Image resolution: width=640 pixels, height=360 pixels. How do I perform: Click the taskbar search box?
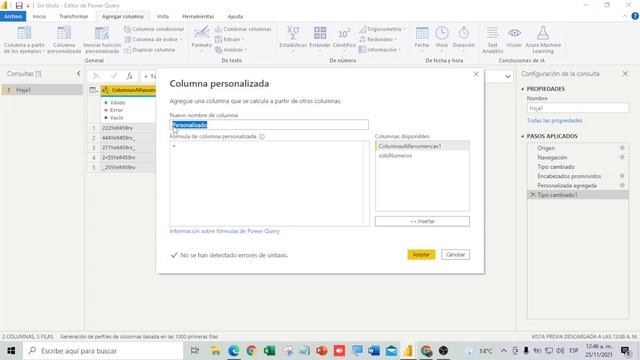pos(103,351)
